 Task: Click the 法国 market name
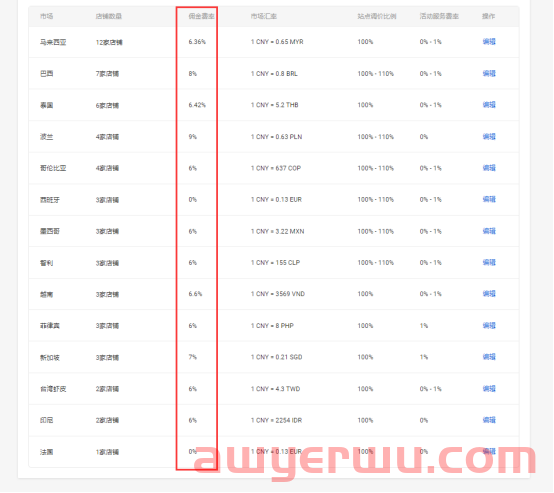click(47, 452)
